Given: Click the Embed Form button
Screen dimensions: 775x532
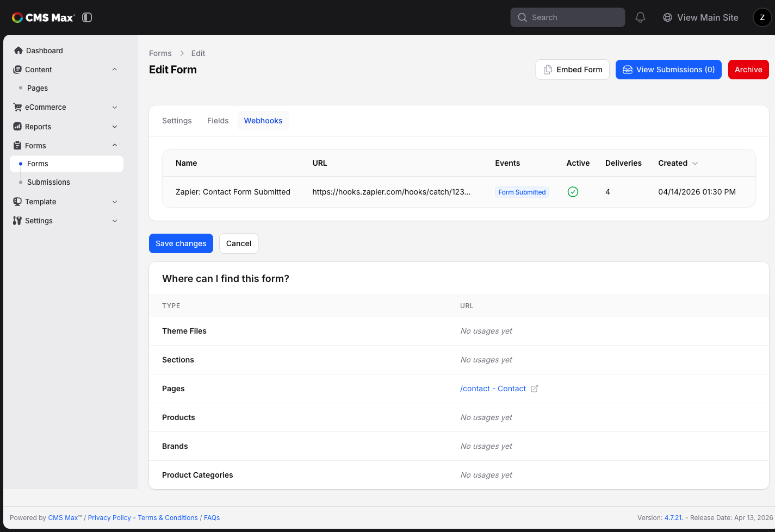Looking at the screenshot, I should pyautogui.click(x=572, y=70).
